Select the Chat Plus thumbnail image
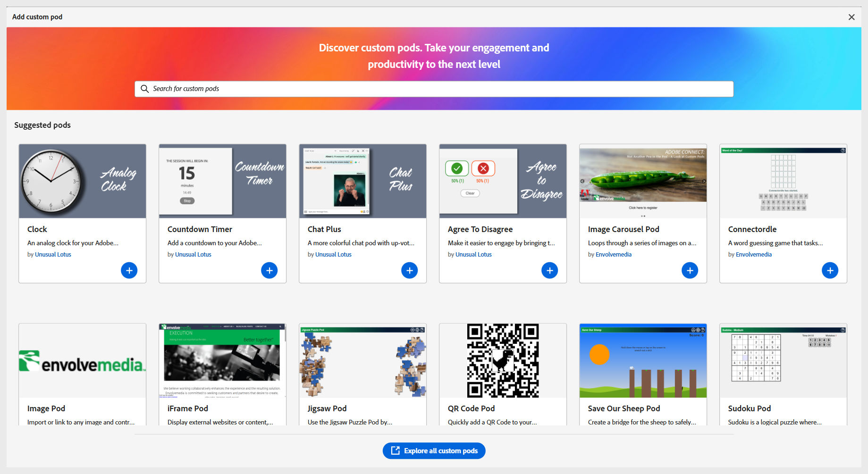868x474 pixels. click(x=362, y=181)
